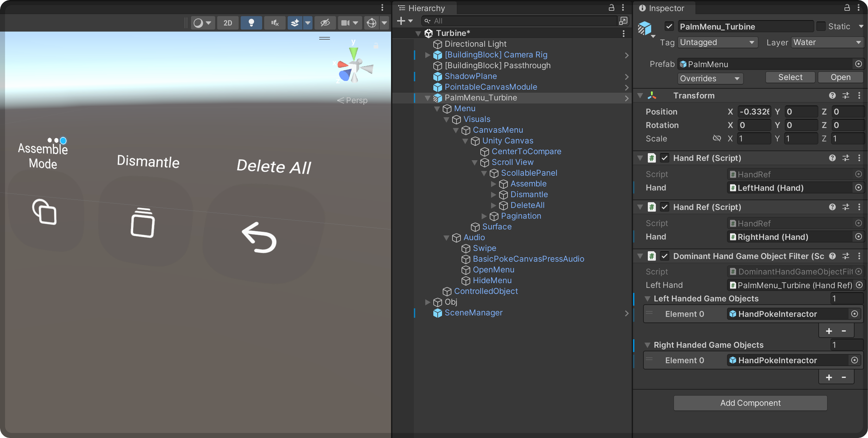The image size is (868, 438).
Task: Click the Position X input field
Action: pos(754,111)
